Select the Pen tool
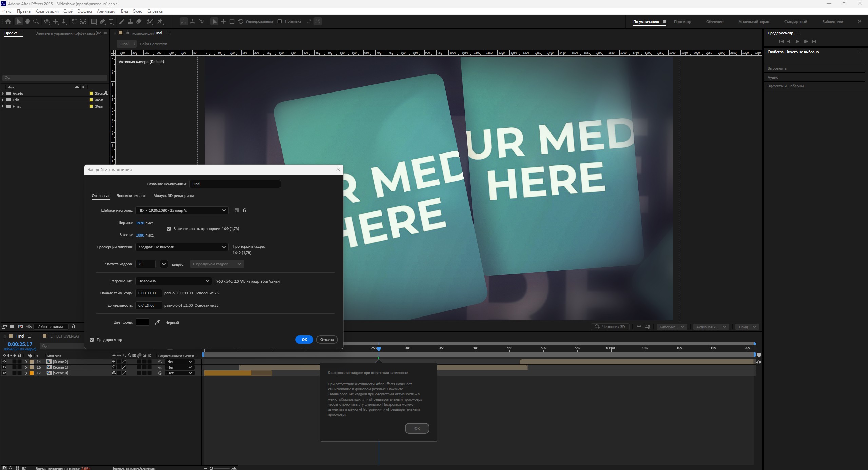The image size is (868, 470). 102,21
